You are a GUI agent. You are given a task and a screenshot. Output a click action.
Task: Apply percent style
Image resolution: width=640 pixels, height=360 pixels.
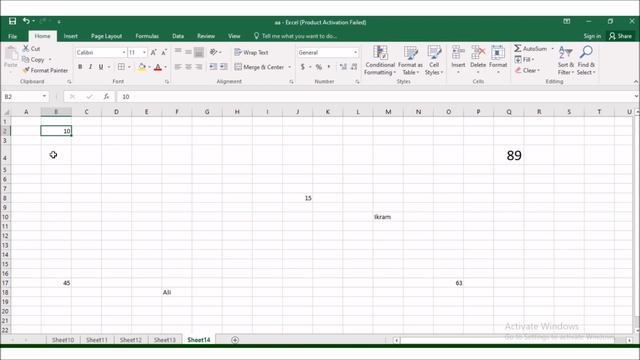click(319, 67)
